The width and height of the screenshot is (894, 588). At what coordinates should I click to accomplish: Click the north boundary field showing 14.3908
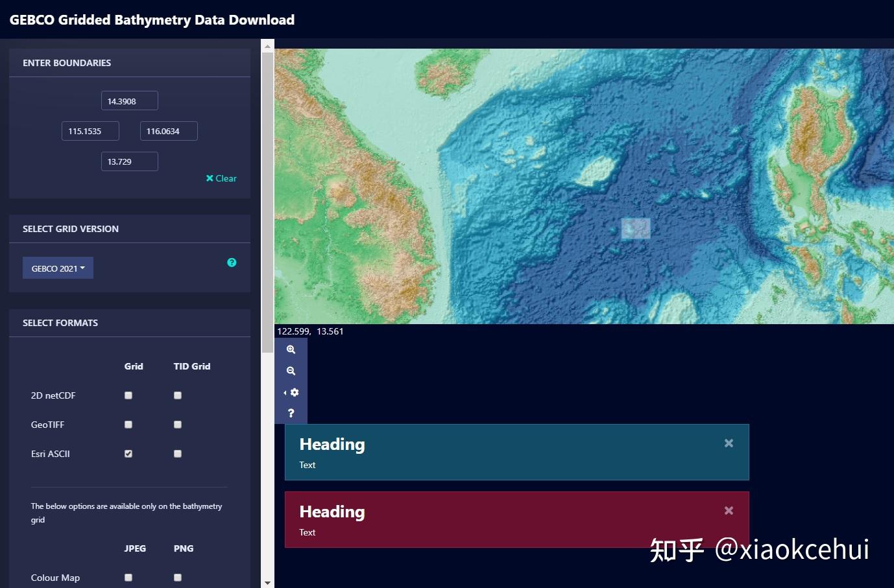[129, 100]
